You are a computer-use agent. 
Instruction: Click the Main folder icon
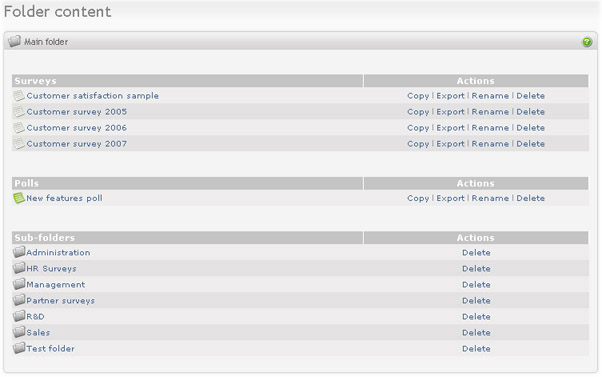(x=15, y=41)
